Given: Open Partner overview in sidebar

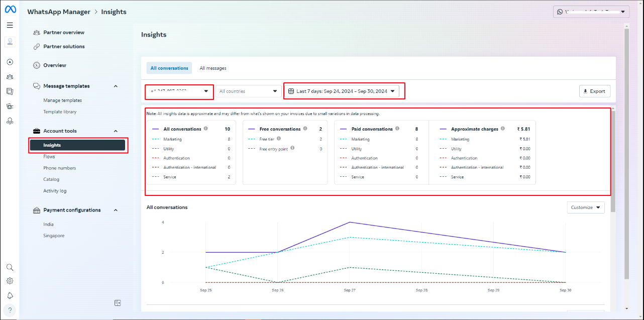Looking at the screenshot, I should pyautogui.click(x=64, y=33).
